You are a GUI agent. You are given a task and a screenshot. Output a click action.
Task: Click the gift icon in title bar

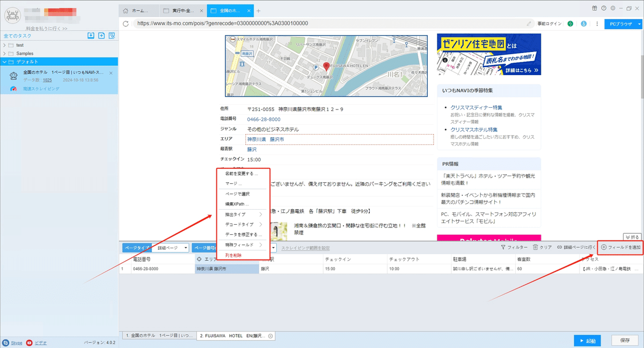(x=595, y=8)
